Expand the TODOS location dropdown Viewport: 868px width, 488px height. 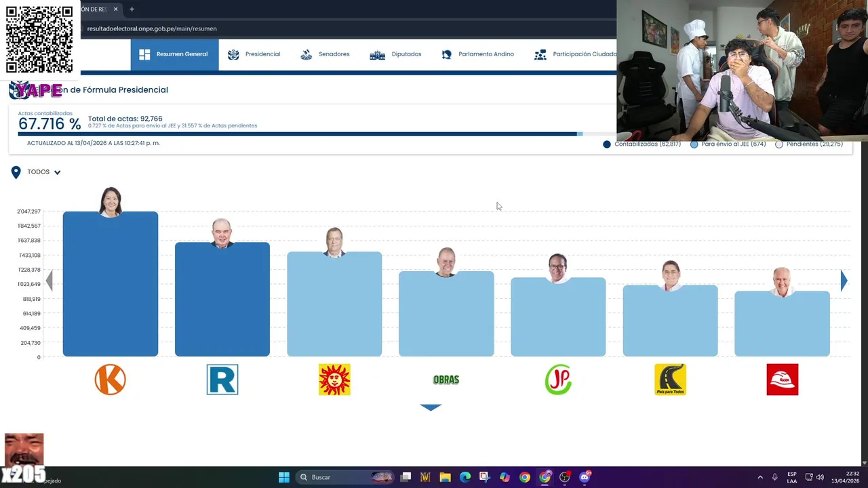tap(44, 172)
